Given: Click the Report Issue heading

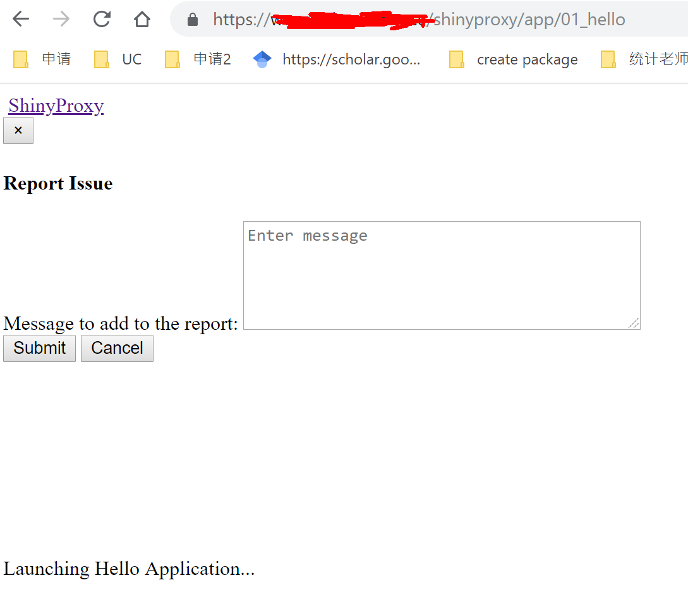Looking at the screenshot, I should point(57,183).
